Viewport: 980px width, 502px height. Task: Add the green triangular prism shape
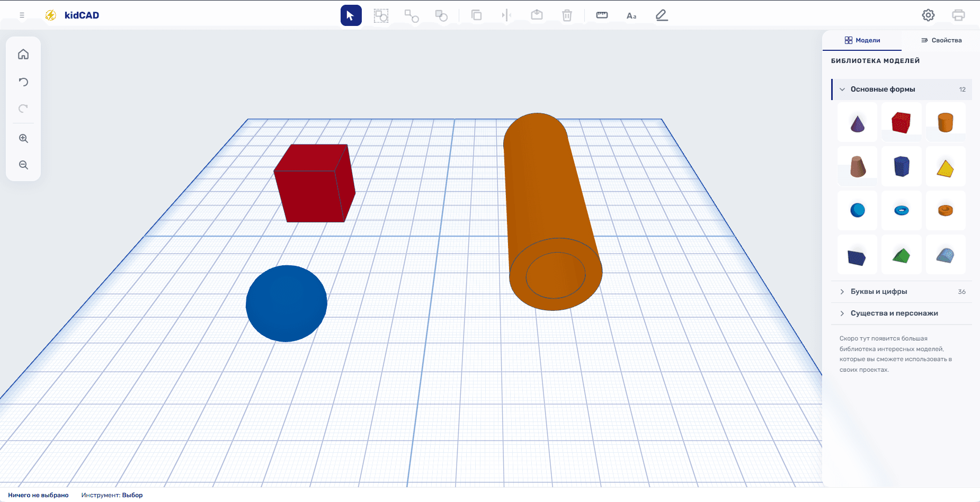(x=901, y=255)
